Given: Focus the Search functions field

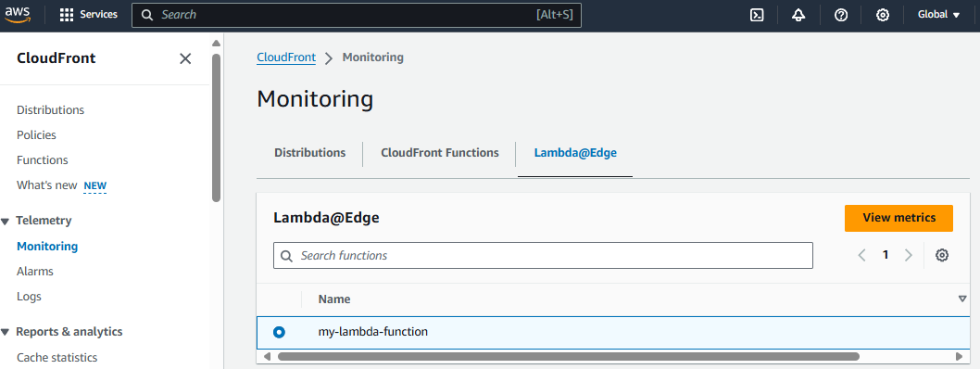Looking at the screenshot, I should click(543, 256).
